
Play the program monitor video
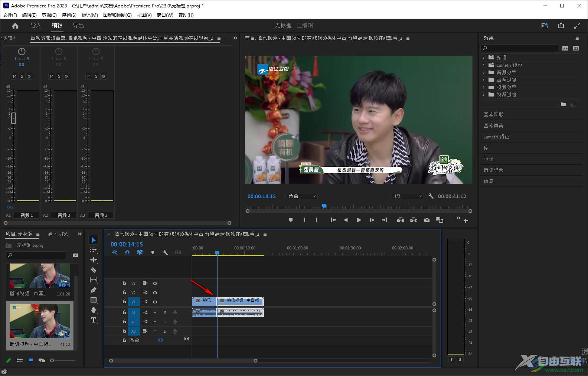359,220
